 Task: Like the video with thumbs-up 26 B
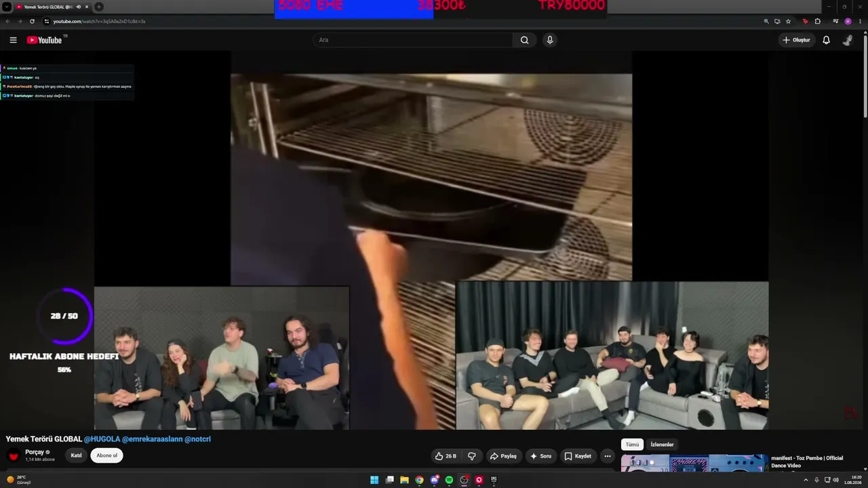pyautogui.click(x=446, y=456)
